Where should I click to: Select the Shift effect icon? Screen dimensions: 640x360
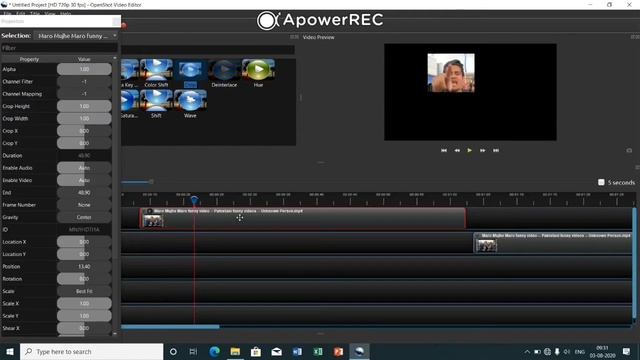[x=156, y=100]
